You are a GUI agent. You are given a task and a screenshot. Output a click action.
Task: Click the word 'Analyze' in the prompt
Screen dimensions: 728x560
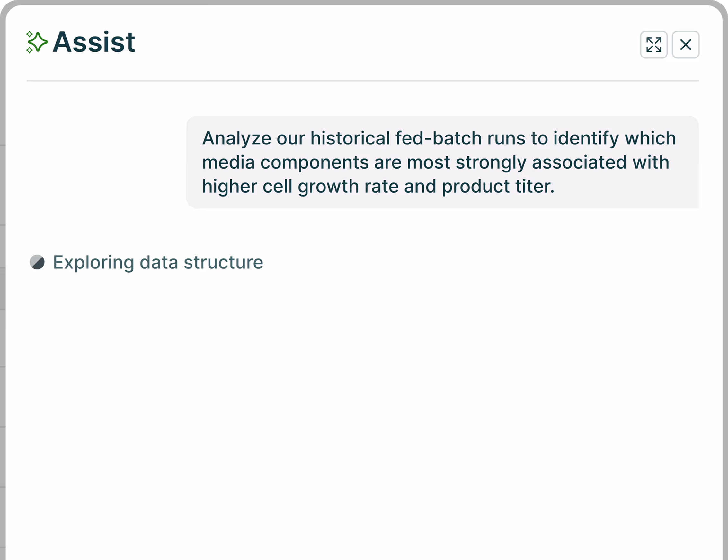pyautogui.click(x=236, y=138)
